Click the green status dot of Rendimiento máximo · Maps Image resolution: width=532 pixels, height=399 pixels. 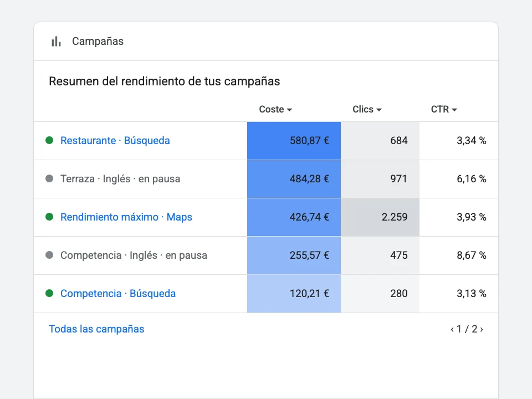[x=49, y=217]
